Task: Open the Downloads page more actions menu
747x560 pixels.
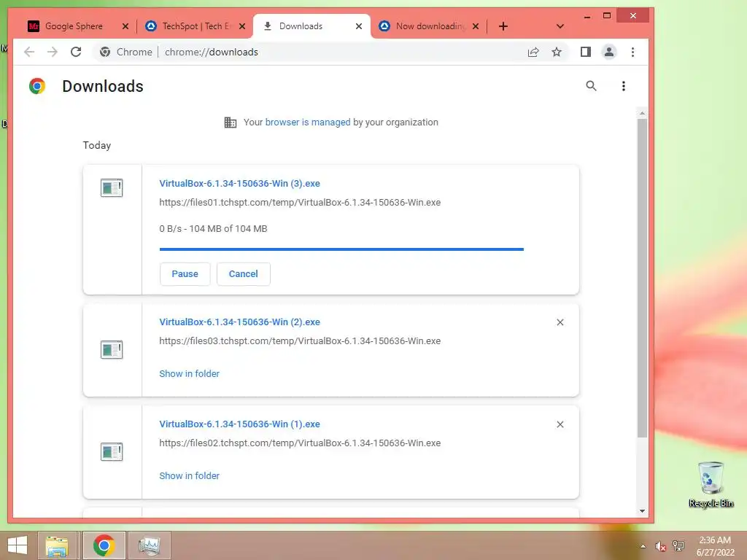Action: click(623, 86)
